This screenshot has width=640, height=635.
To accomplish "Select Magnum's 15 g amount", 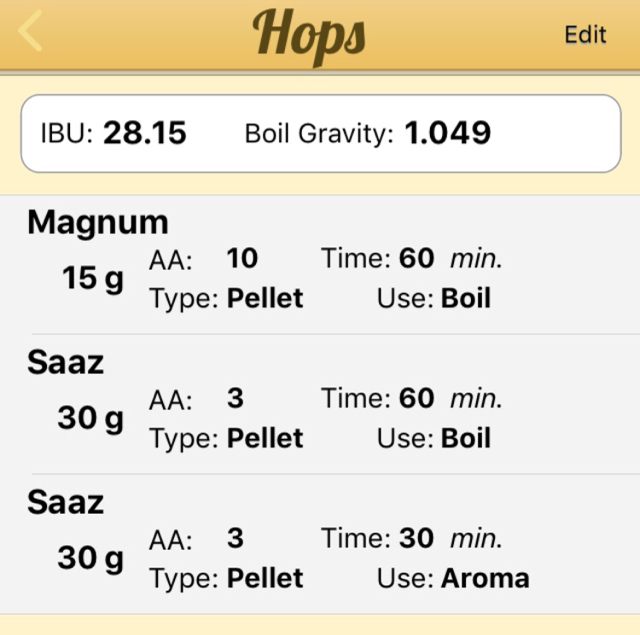I will pos(93,278).
